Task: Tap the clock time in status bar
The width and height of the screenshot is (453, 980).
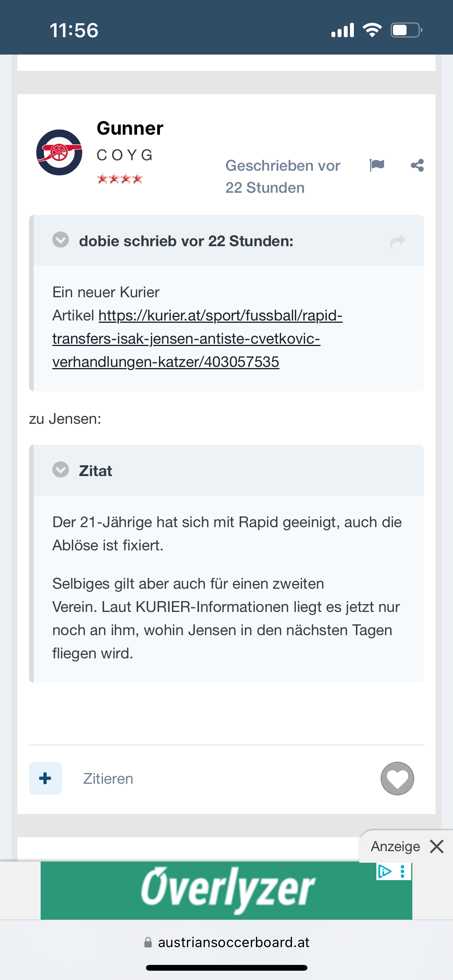Action: (74, 30)
